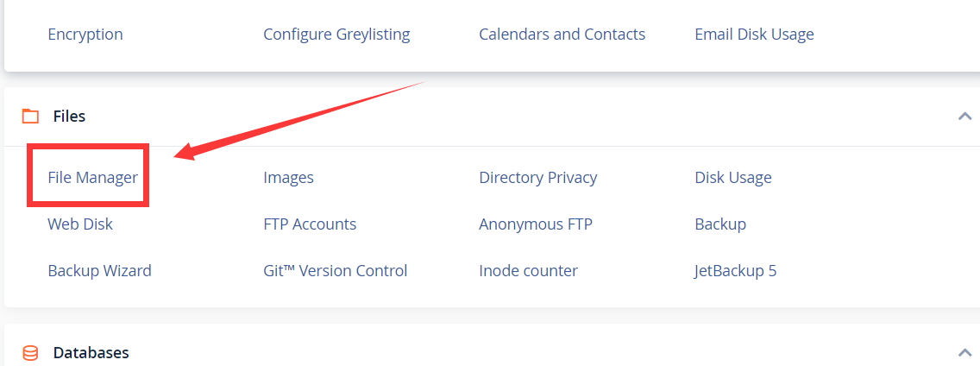Open File Manager
This screenshot has width=980, height=366.
pyautogui.click(x=92, y=177)
